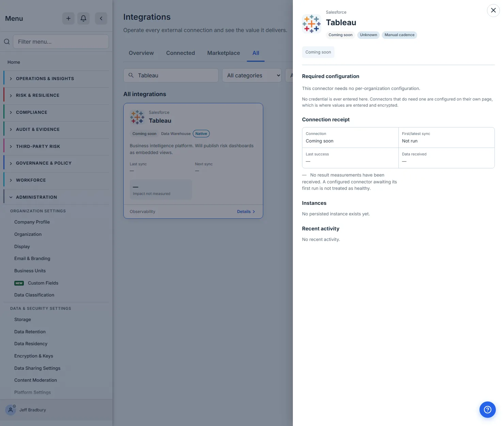
Task: Open Custom Fields
Action: [x=43, y=283]
